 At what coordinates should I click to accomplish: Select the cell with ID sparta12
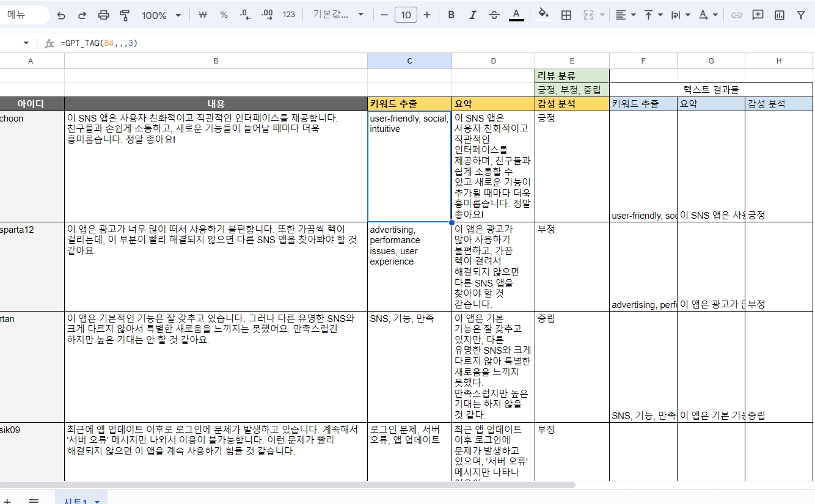tap(32, 267)
